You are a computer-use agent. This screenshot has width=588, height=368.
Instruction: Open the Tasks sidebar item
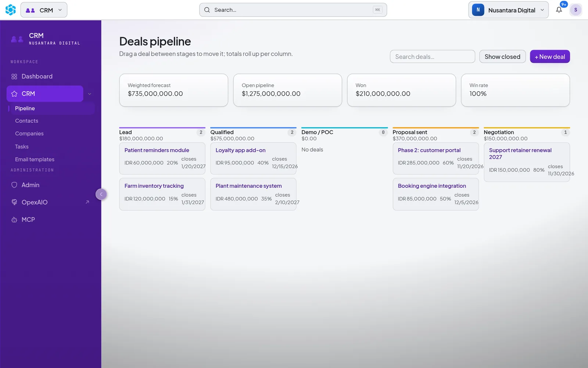coord(22,146)
